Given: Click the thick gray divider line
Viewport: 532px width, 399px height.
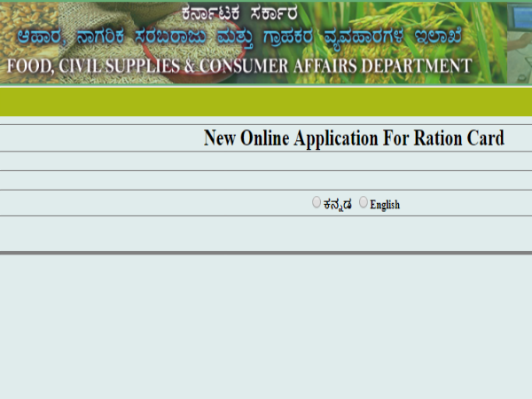Looking at the screenshot, I should [266, 253].
